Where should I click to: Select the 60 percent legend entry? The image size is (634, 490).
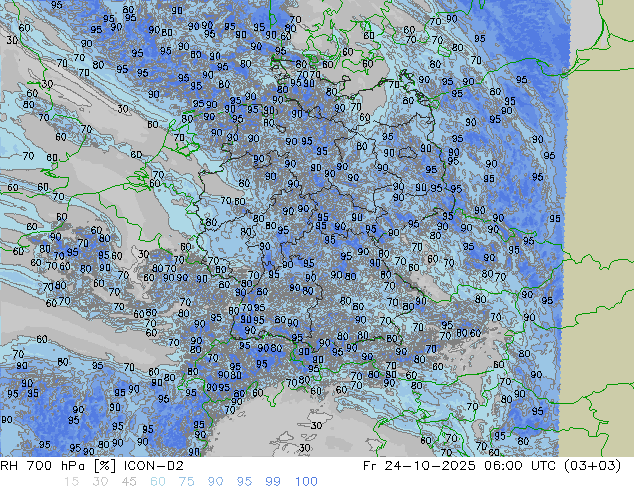coord(159,482)
